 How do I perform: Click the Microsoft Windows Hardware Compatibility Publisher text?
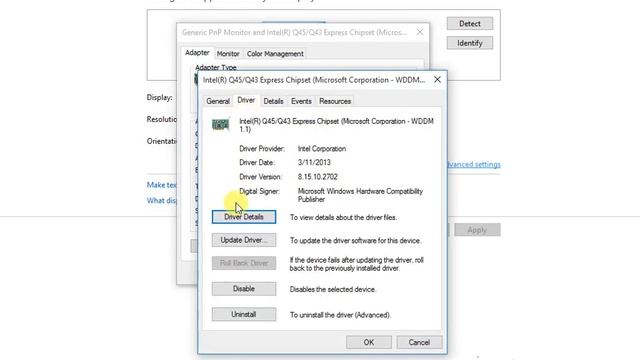pyautogui.click(x=360, y=195)
